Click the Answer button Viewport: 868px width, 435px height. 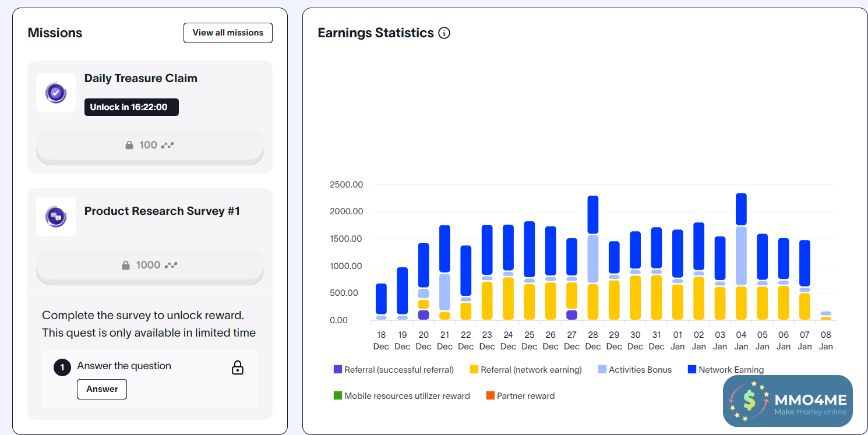coord(102,389)
